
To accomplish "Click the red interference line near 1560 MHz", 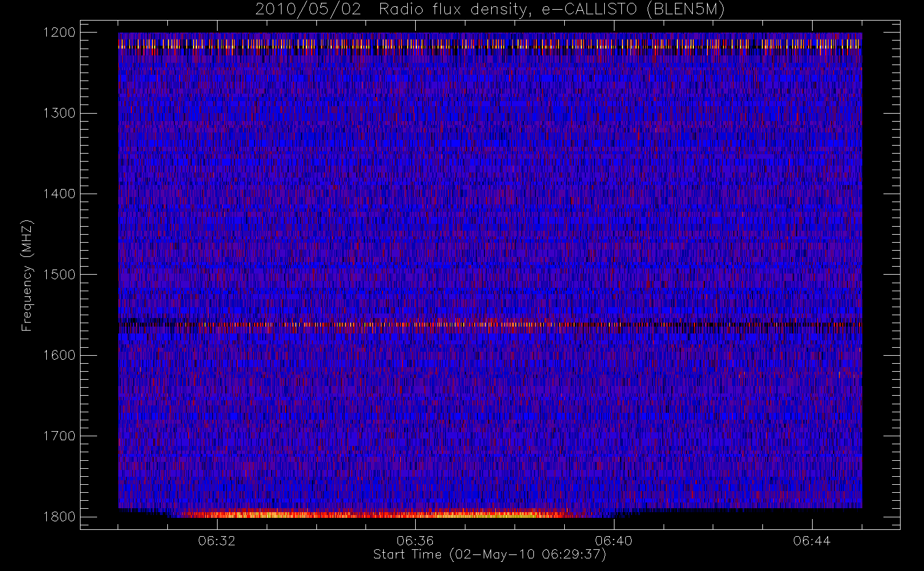I will (490, 324).
